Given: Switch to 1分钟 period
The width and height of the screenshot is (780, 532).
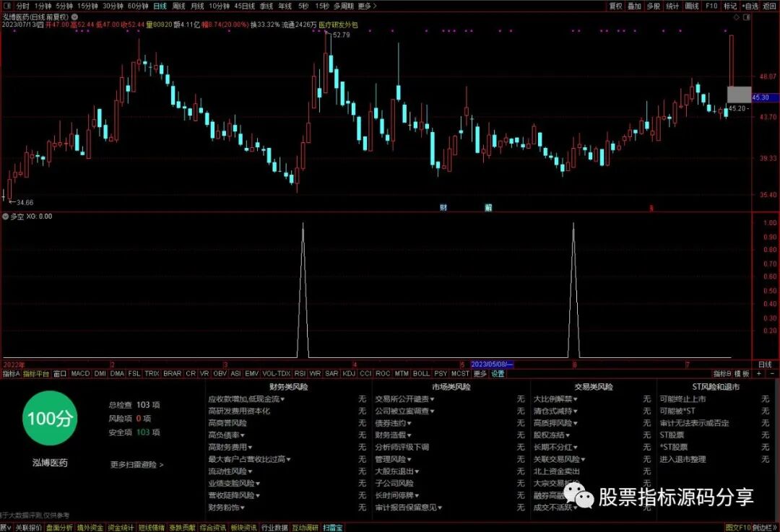Looking at the screenshot, I should (x=43, y=6).
